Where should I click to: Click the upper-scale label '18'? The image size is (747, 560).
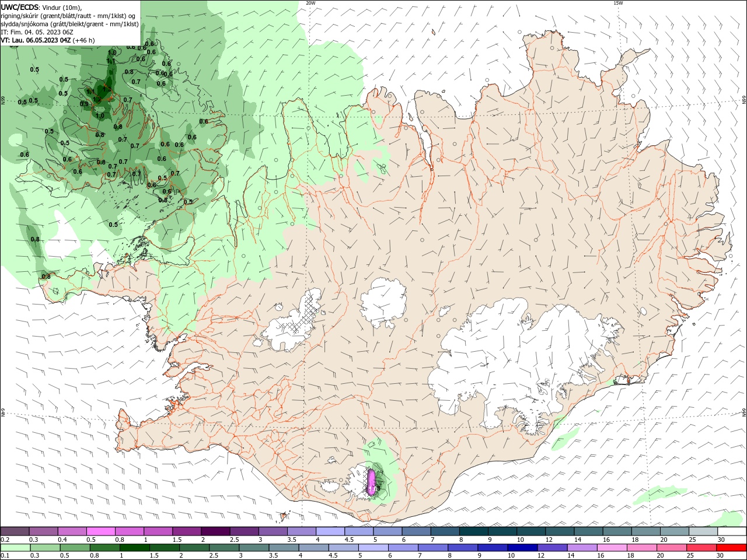635,540
